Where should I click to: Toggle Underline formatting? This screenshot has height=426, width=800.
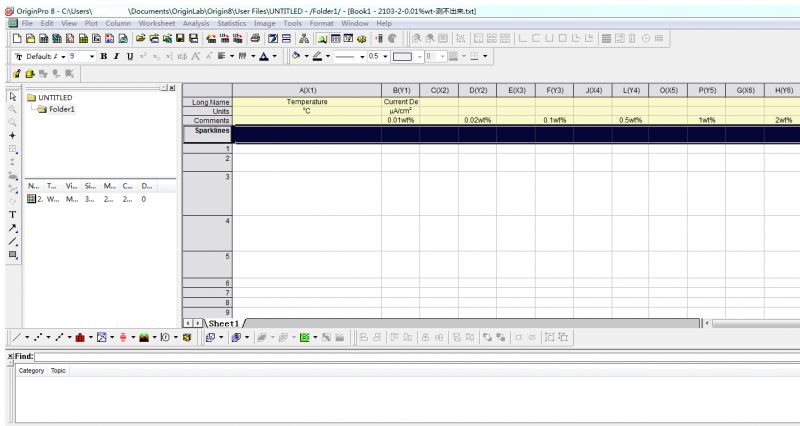(130, 57)
